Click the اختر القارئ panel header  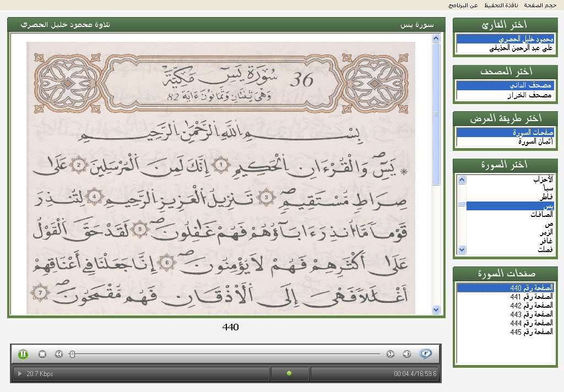505,24
